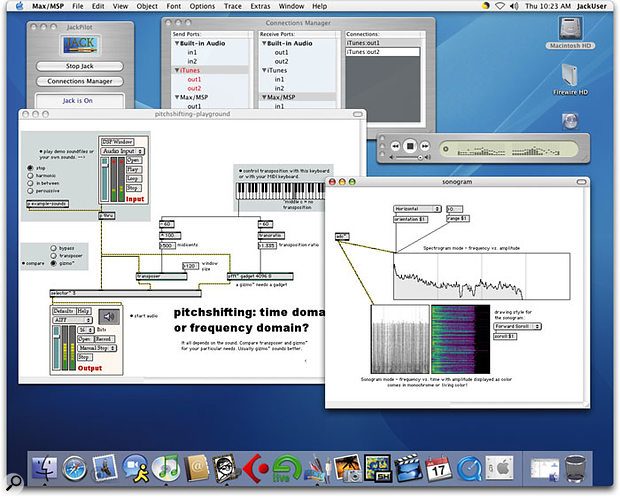Viewport: 620px width, 497px height.
Task: Open the File menu
Action: coord(78,6)
